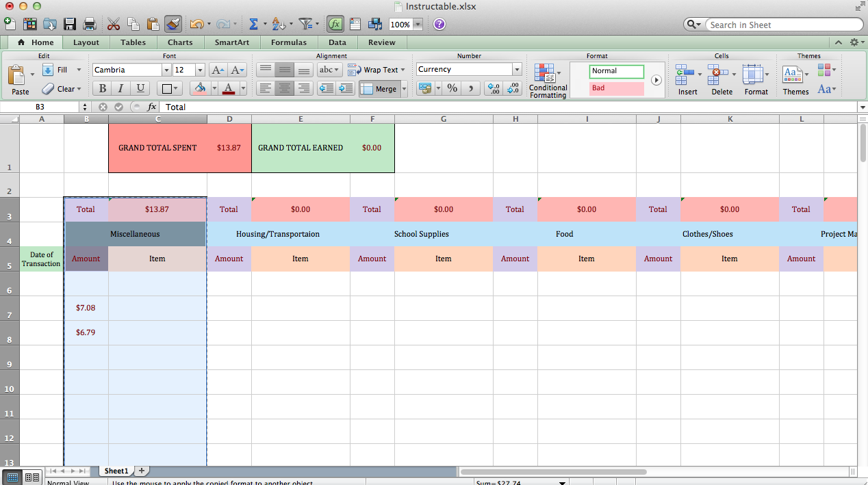Open the template gallery icon
868x485 pixels.
pyautogui.click(x=30, y=24)
